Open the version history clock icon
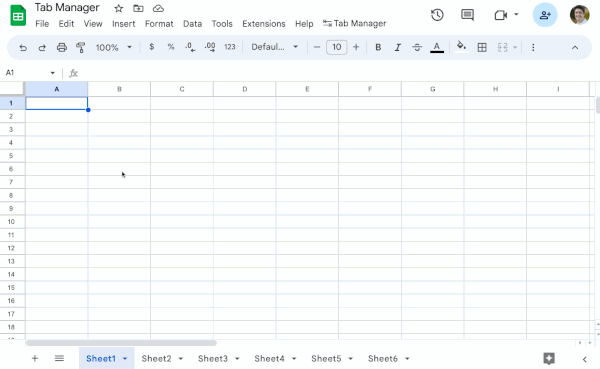 click(x=437, y=15)
